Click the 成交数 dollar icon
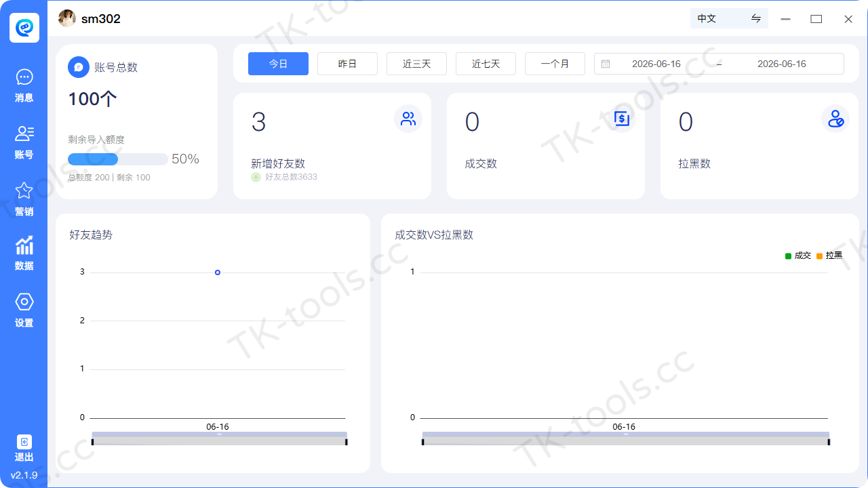This screenshot has height=488, width=868. coord(622,119)
